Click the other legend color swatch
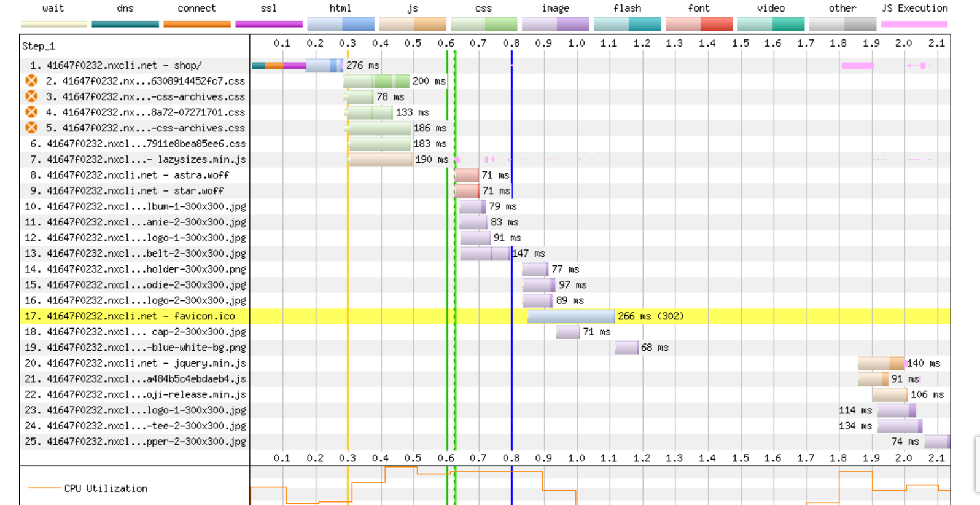Image resolution: width=980 pixels, height=505 pixels. pos(842,24)
